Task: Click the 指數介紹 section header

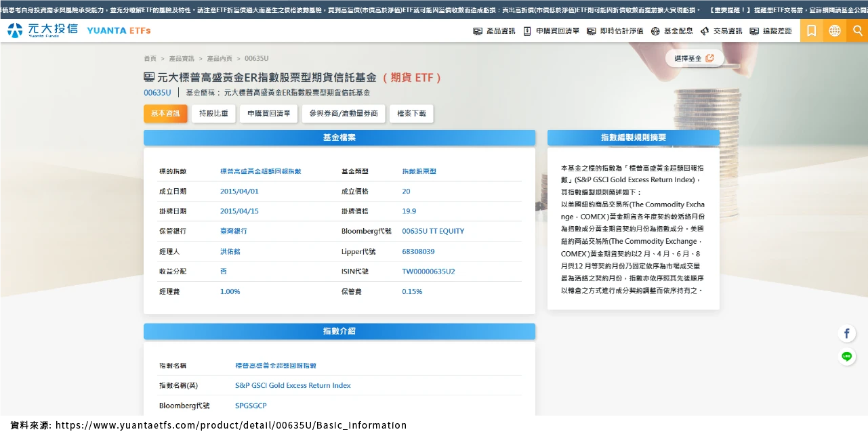Action: click(x=339, y=331)
